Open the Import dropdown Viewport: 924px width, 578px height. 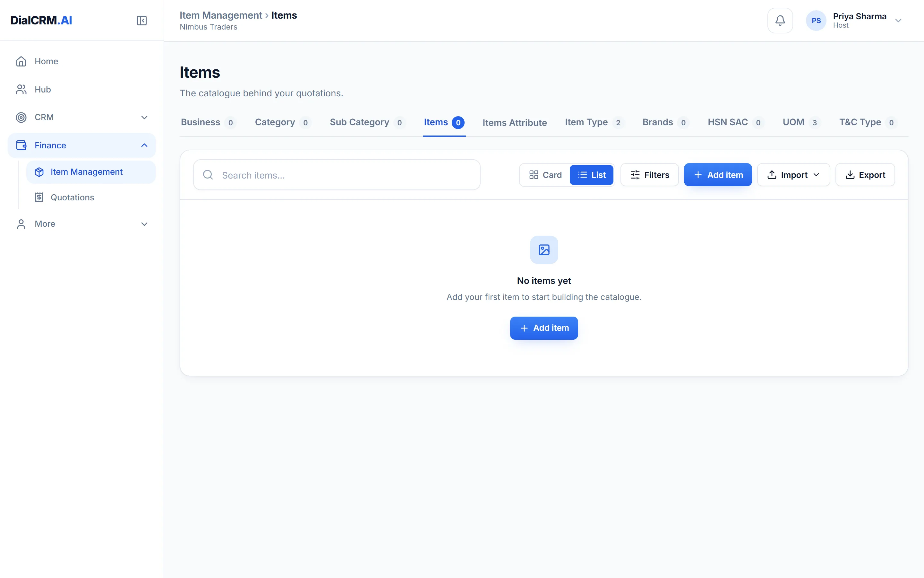pos(793,175)
